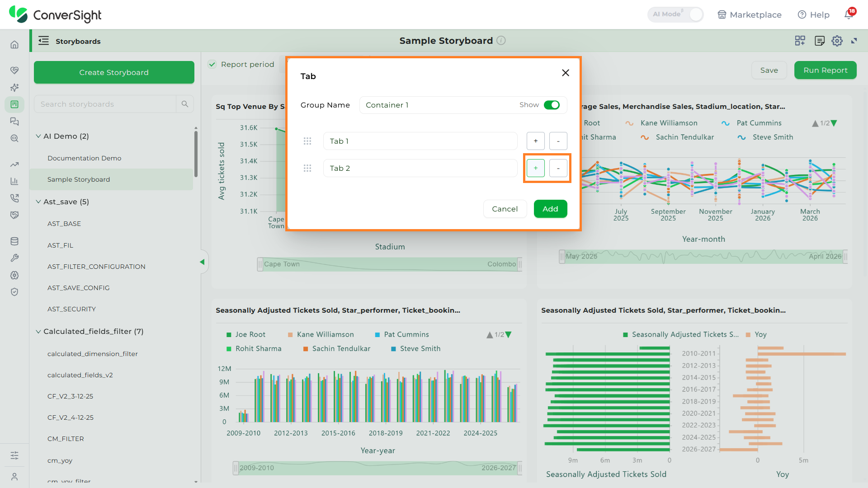868x488 pixels.
Task: Go to next legend page in bar chart
Action: pyautogui.click(x=509, y=335)
